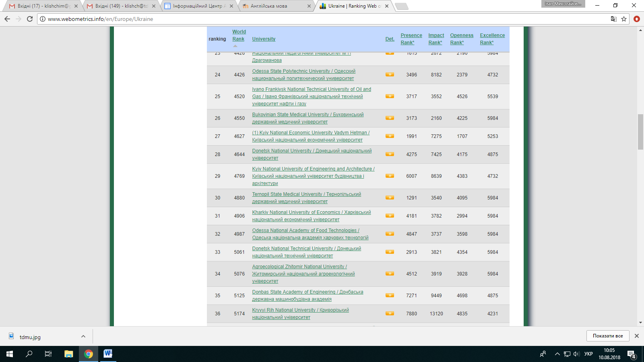Open Chrome from the taskbar

coord(89,354)
